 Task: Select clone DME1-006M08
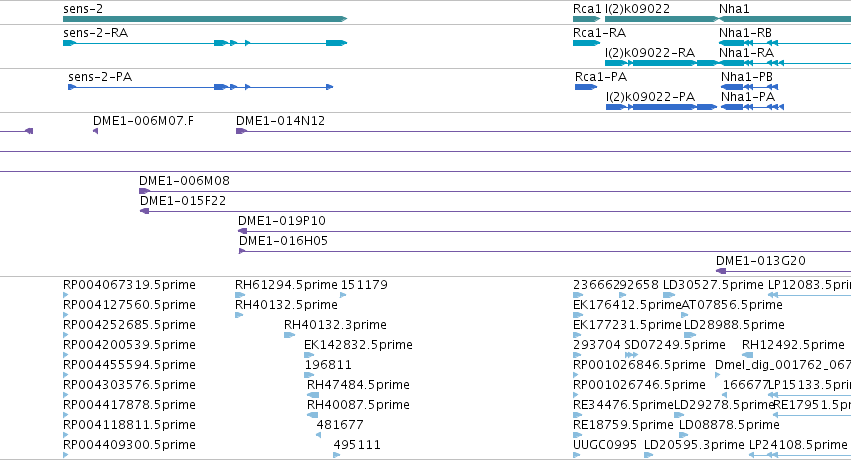(x=185, y=181)
